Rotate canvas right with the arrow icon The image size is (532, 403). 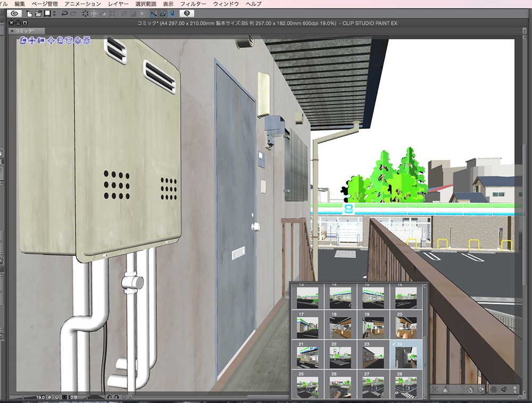click(x=117, y=397)
